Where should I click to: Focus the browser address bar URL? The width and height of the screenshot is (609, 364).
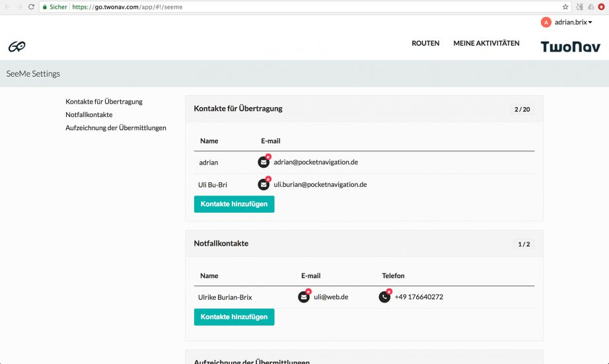264,7
